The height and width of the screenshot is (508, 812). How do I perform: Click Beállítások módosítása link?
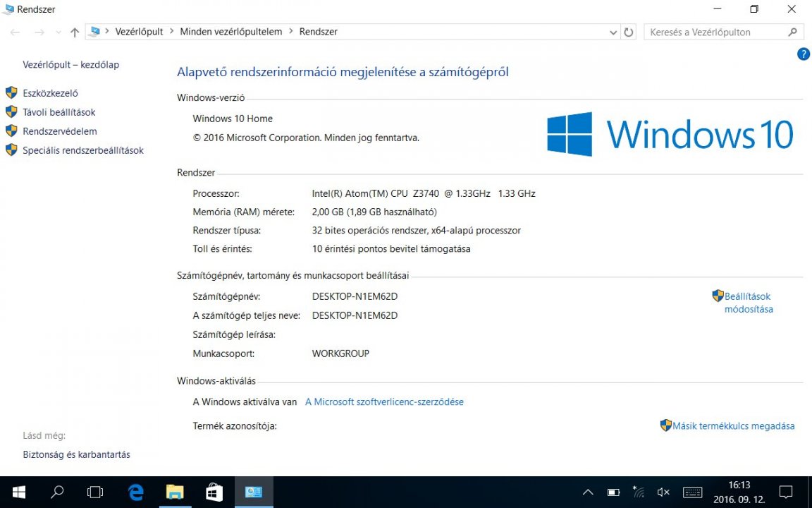pyautogui.click(x=749, y=303)
